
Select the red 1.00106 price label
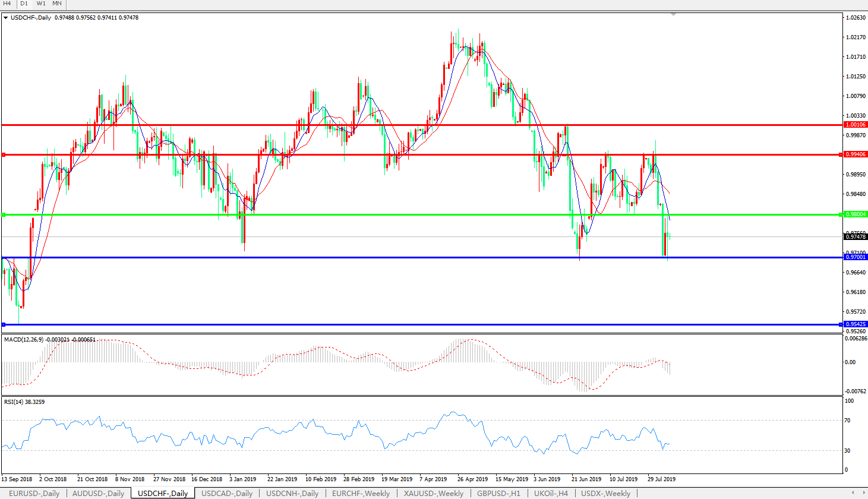(x=856, y=125)
